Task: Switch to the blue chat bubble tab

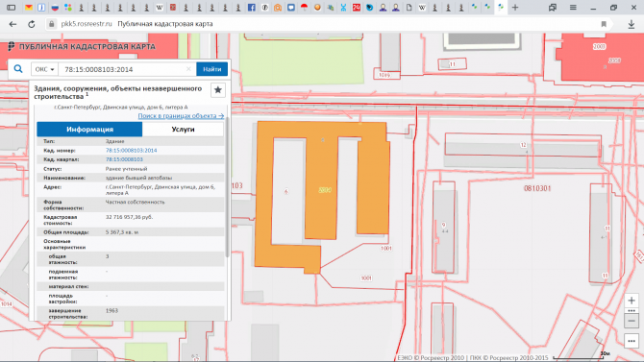Action: pyautogui.click(x=291, y=8)
